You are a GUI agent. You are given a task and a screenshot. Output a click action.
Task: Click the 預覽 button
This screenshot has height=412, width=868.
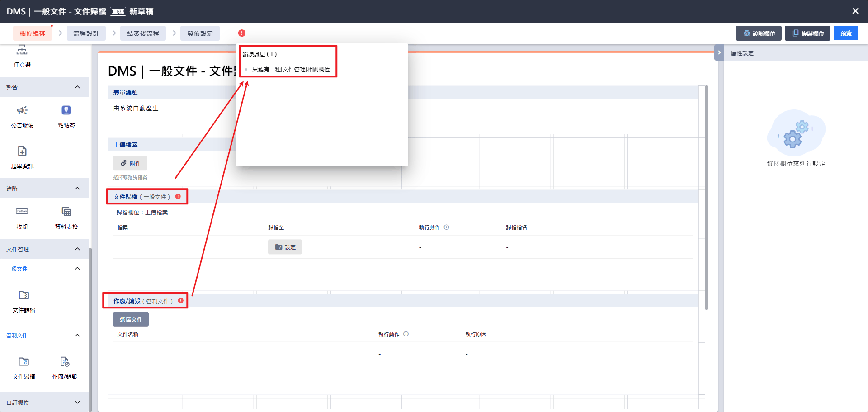tap(845, 33)
